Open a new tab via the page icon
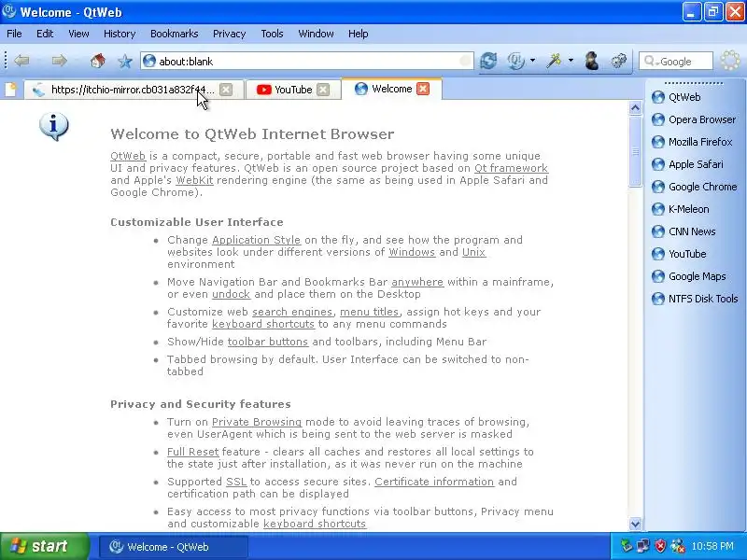This screenshot has height=560, width=747. point(11,90)
